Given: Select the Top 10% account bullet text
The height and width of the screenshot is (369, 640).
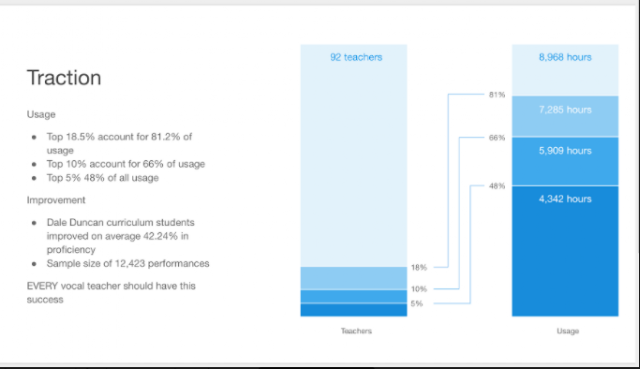Looking at the screenshot, I should (126, 164).
